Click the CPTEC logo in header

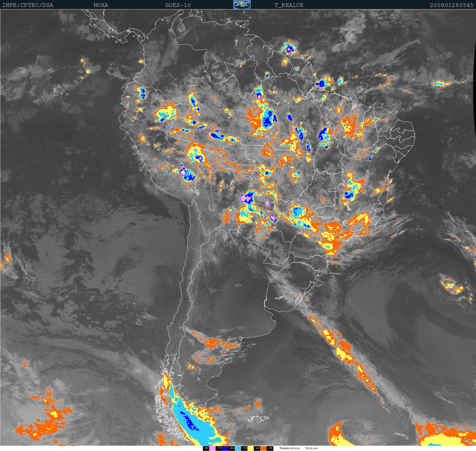point(242,5)
